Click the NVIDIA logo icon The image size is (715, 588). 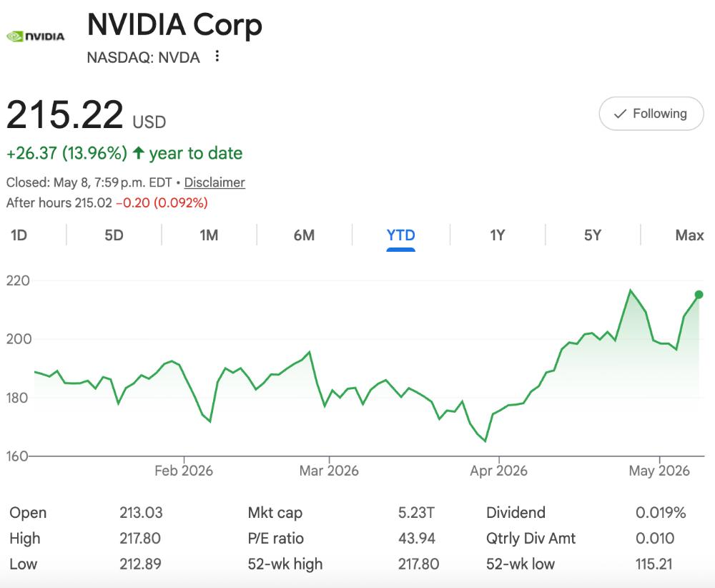point(36,36)
